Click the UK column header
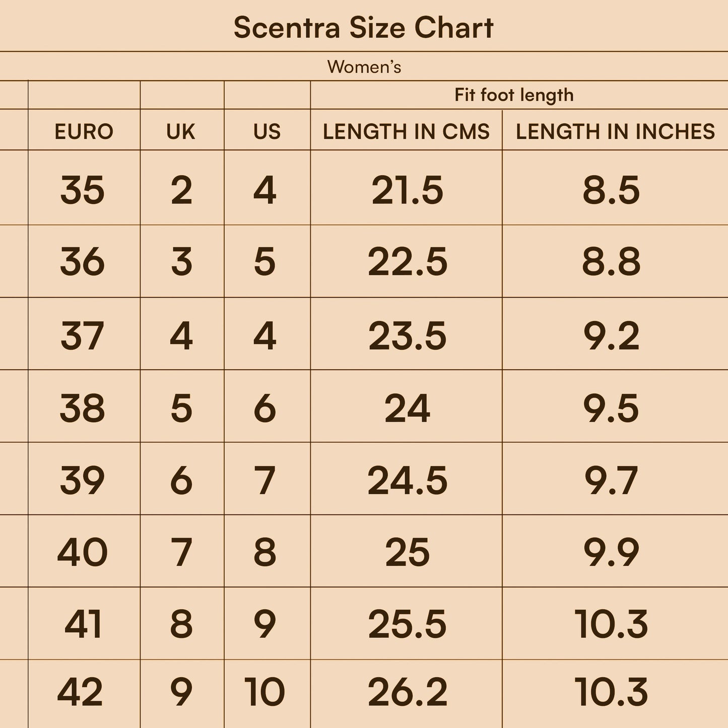 (181, 131)
